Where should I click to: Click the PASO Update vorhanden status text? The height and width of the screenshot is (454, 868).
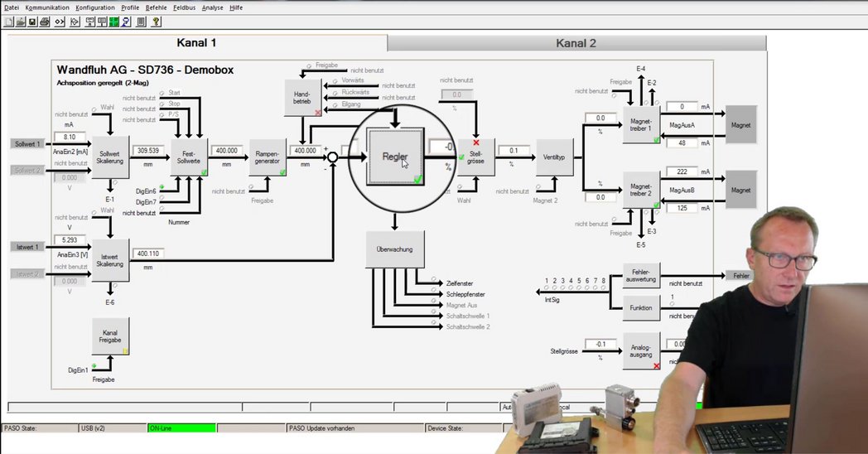click(321, 428)
